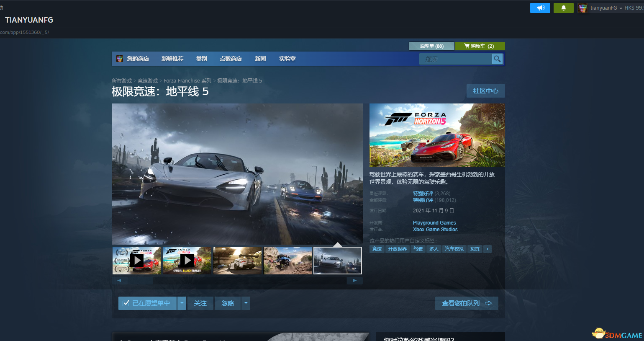Select the desert buggy screenshot thumbnail

coord(288,261)
